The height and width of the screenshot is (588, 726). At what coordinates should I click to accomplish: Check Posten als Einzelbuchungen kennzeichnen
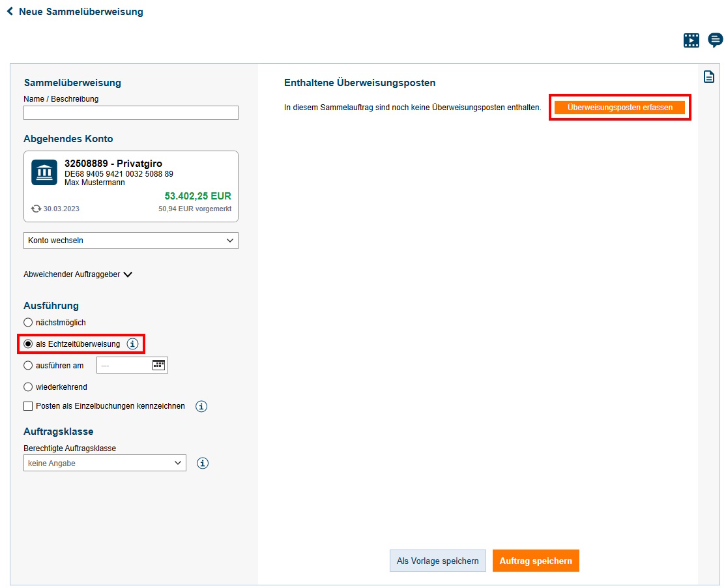point(28,406)
